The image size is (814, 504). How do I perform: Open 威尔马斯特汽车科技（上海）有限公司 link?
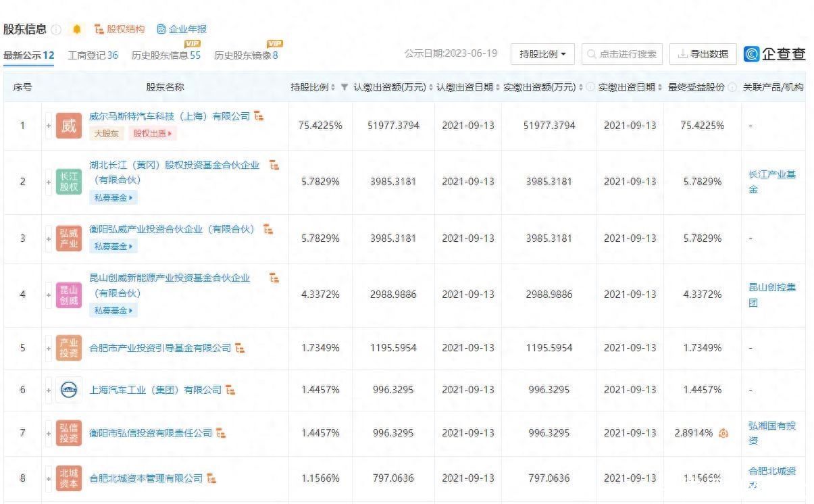[x=170, y=116]
